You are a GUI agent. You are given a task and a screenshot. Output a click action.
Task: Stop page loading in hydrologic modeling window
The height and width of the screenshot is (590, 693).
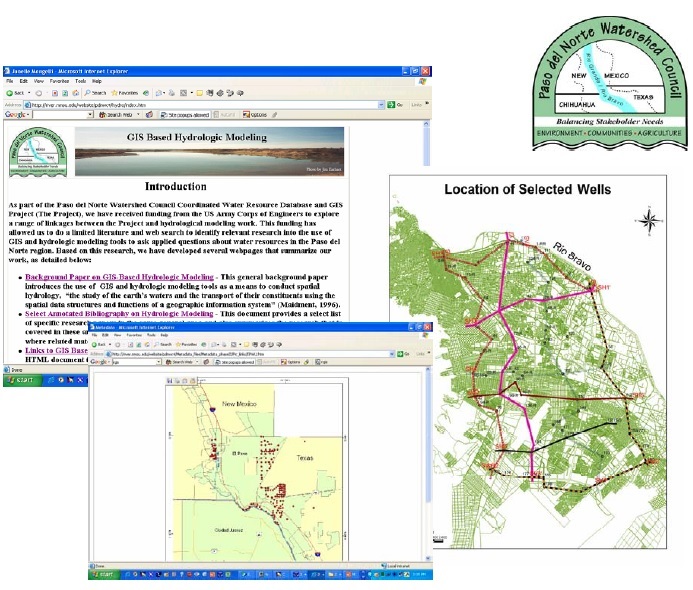pyautogui.click(x=55, y=93)
